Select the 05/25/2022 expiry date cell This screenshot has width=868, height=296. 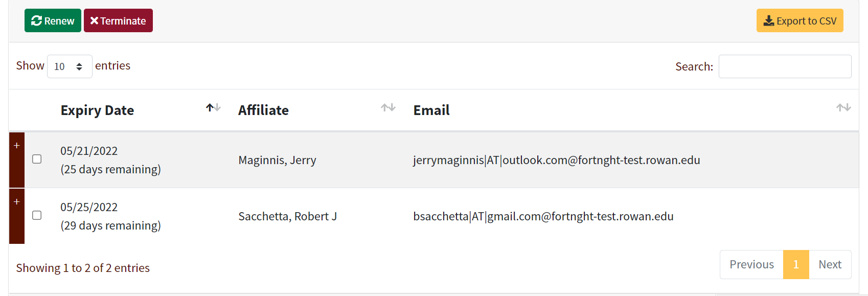[89, 207]
